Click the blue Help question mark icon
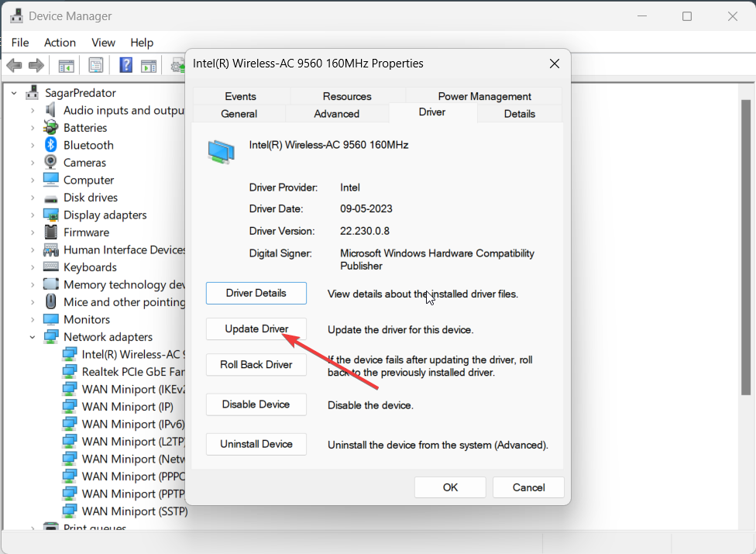756x554 pixels. (125, 65)
